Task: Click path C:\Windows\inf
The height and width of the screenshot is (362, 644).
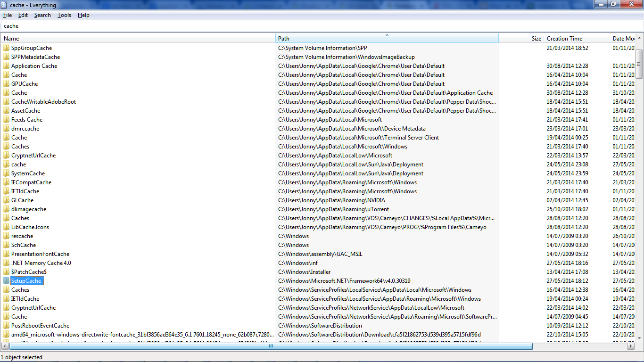Action: point(297,263)
